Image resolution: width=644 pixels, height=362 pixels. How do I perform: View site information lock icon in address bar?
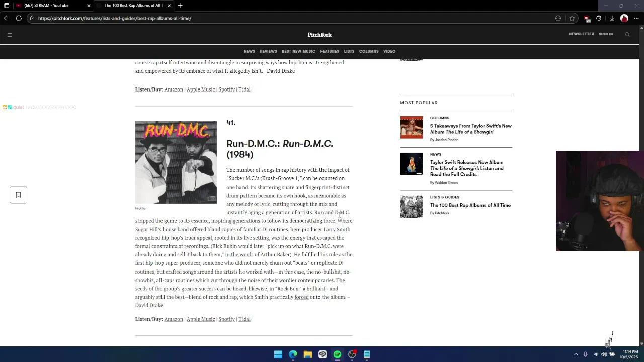click(32, 18)
